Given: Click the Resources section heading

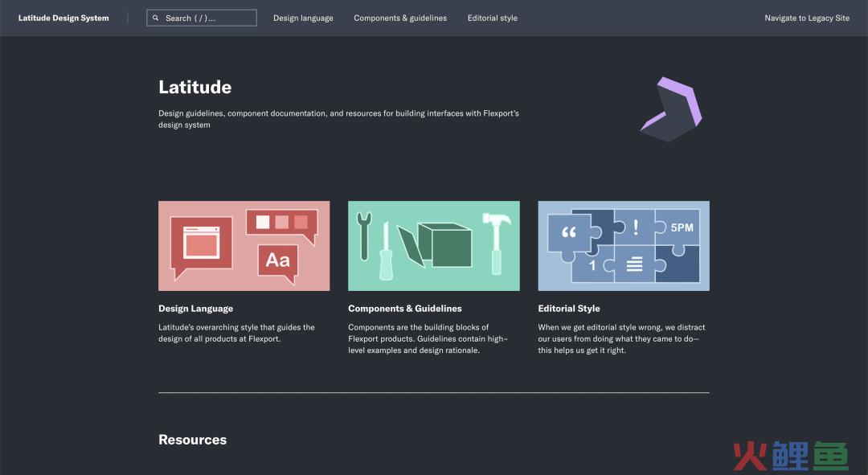Looking at the screenshot, I should click(193, 440).
